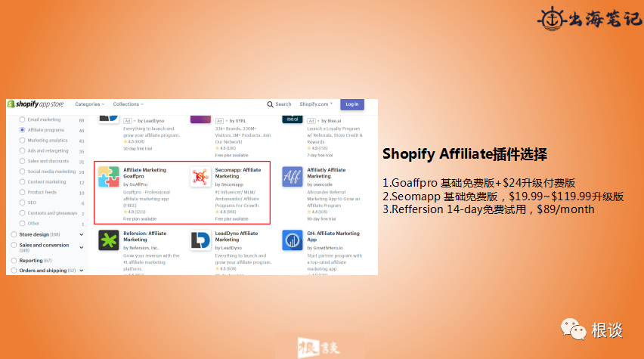Open Affiliate Marketing Goaffpro puzzle icon
Screen dimensions: 644x359
tap(108, 177)
